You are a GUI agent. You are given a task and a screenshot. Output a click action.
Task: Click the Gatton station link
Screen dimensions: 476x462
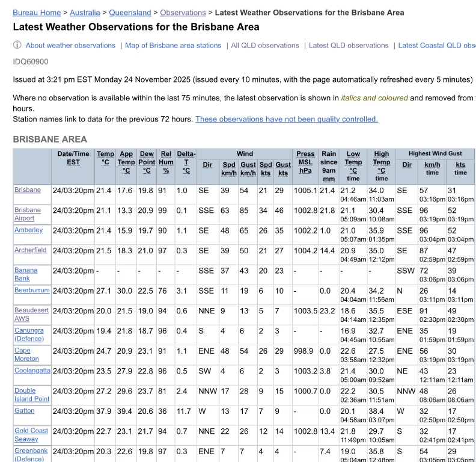[x=25, y=411]
